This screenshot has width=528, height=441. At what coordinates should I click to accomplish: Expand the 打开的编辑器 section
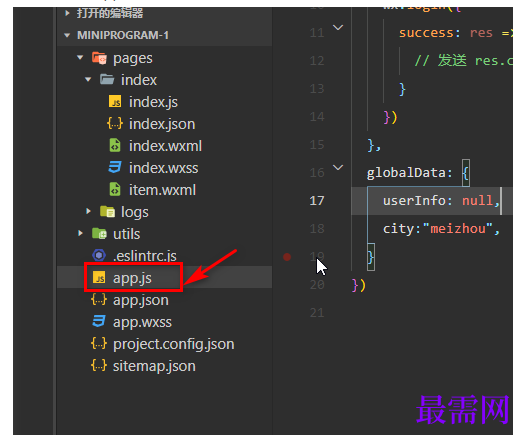[x=67, y=13]
